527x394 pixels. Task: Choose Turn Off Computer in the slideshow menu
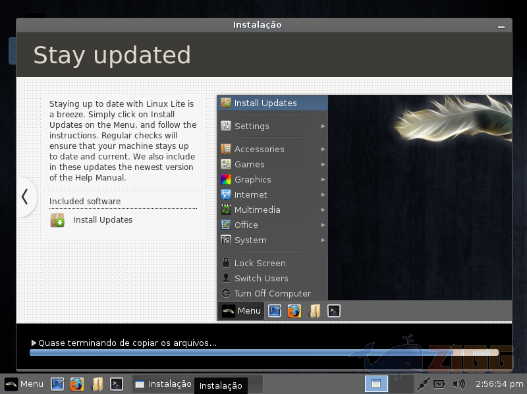[273, 293]
